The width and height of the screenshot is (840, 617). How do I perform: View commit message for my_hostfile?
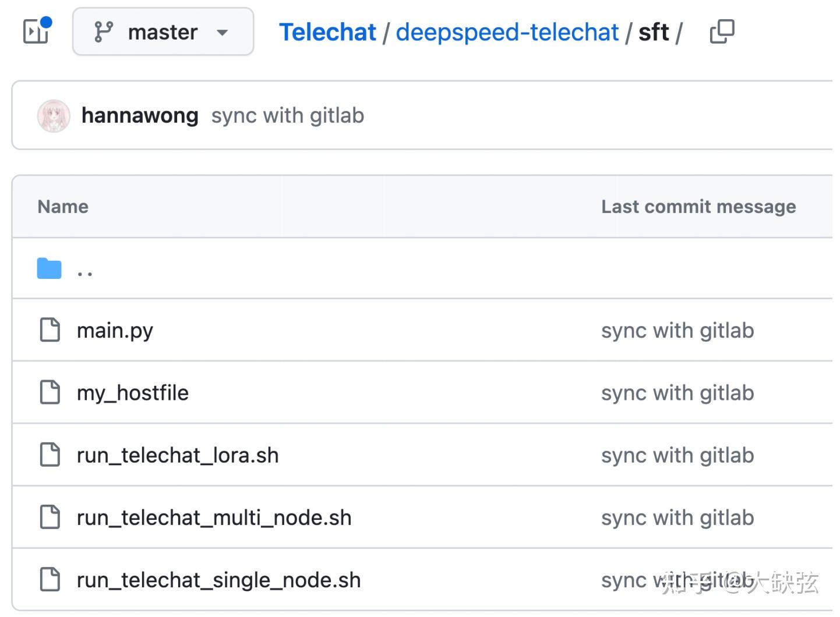677,393
